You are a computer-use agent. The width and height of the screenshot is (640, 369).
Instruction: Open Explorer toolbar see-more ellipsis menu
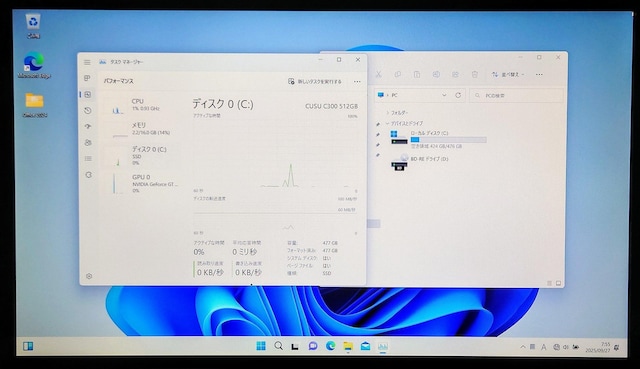[539, 74]
